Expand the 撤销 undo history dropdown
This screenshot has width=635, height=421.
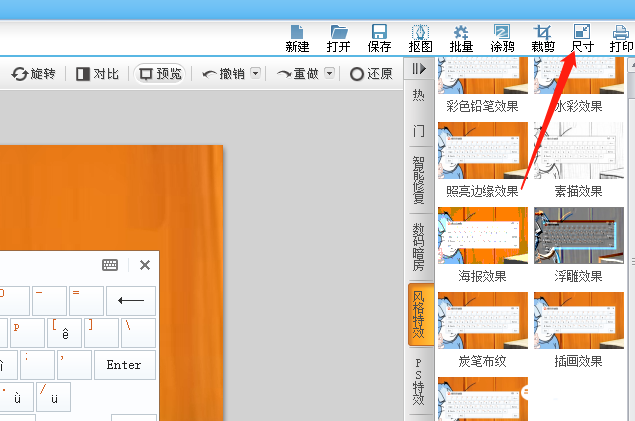coord(255,74)
